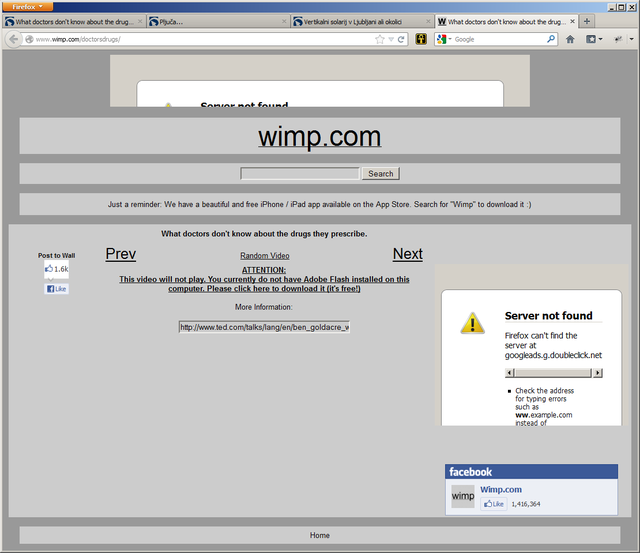Screen dimensions: 640x553
Task: Focus the Google search box
Action: coord(500,39)
